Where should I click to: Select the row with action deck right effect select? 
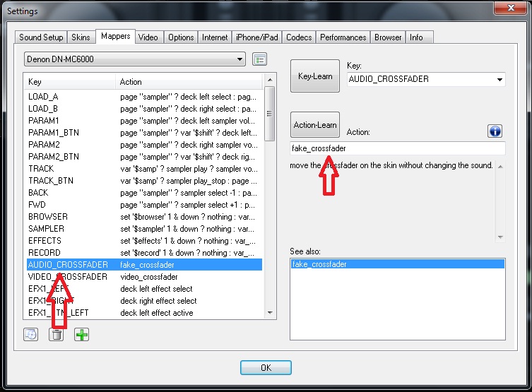[144, 301]
